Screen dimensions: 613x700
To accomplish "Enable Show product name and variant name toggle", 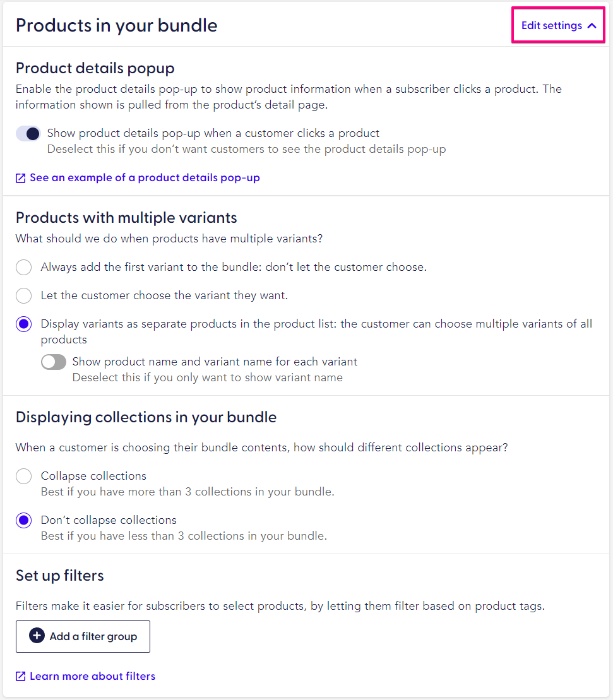I will click(x=54, y=362).
